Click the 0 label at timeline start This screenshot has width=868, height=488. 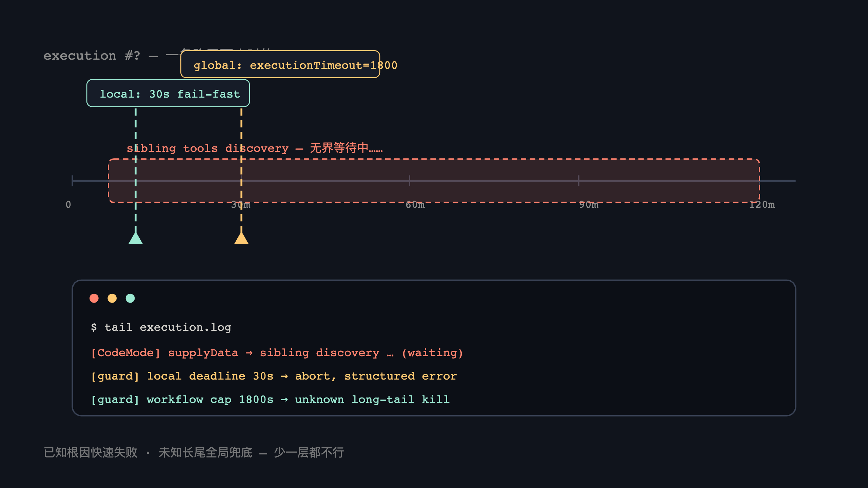tap(68, 205)
